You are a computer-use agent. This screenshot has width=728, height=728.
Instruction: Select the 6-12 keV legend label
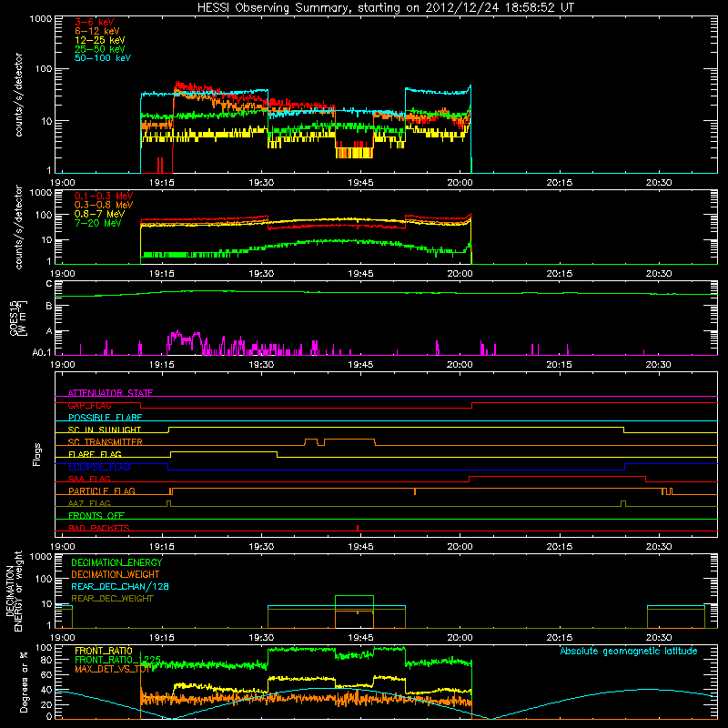click(96, 31)
